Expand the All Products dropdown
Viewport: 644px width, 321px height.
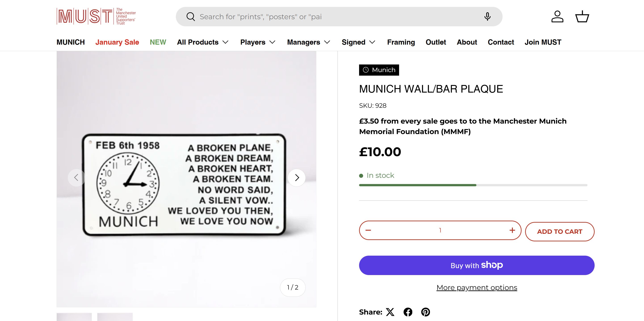tap(203, 42)
